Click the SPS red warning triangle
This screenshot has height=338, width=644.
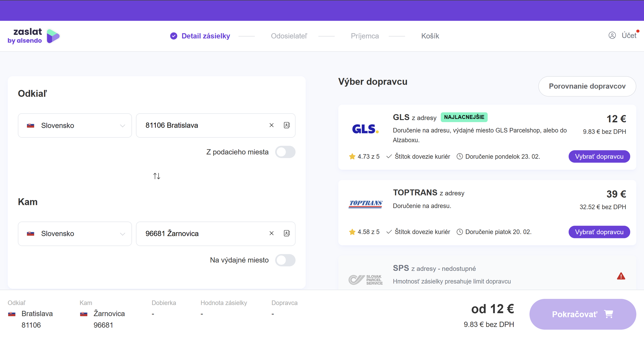pos(621,276)
